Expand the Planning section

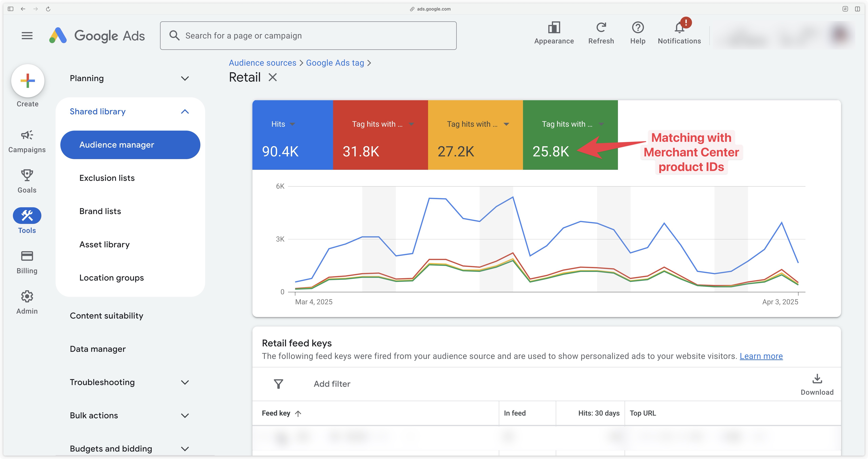pos(185,78)
